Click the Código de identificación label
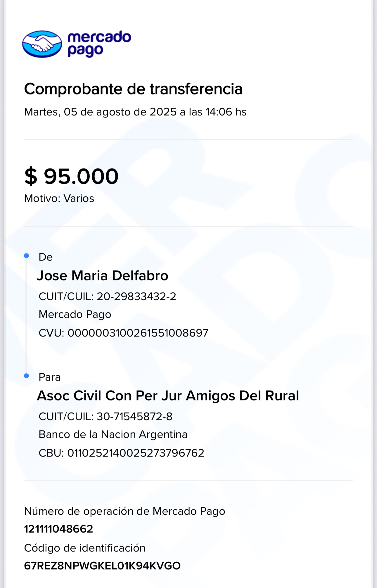377x588 pixels. 85,548
